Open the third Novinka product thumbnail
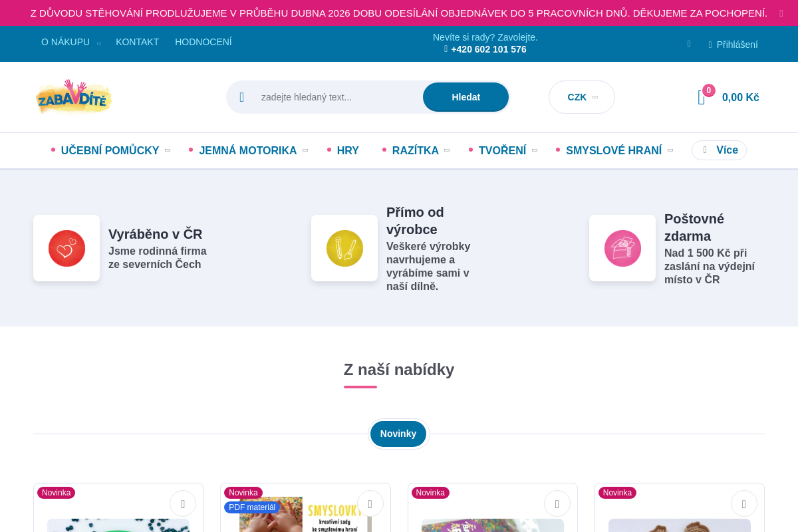 (x=493, y=525)
